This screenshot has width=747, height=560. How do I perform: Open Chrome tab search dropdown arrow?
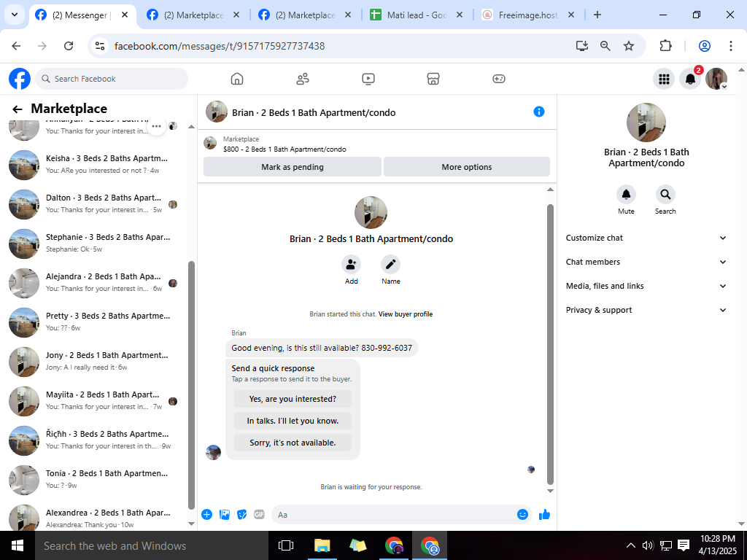[15, 15]
